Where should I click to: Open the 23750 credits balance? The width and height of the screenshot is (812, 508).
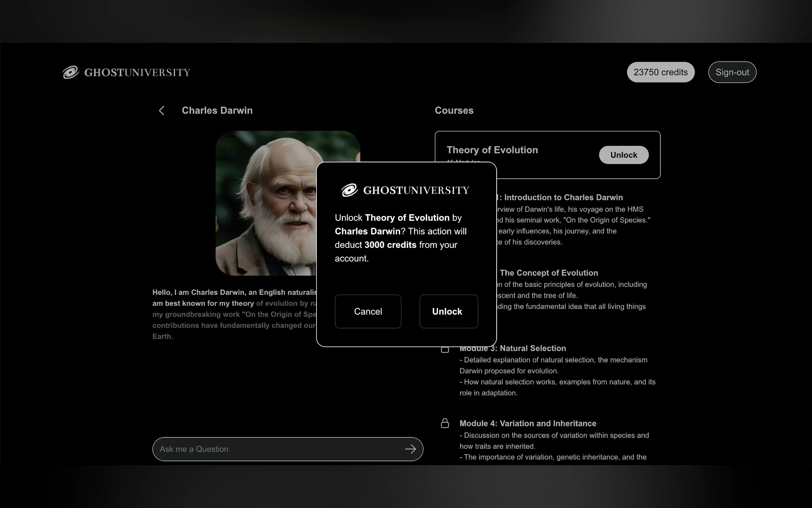coord(660,72)
